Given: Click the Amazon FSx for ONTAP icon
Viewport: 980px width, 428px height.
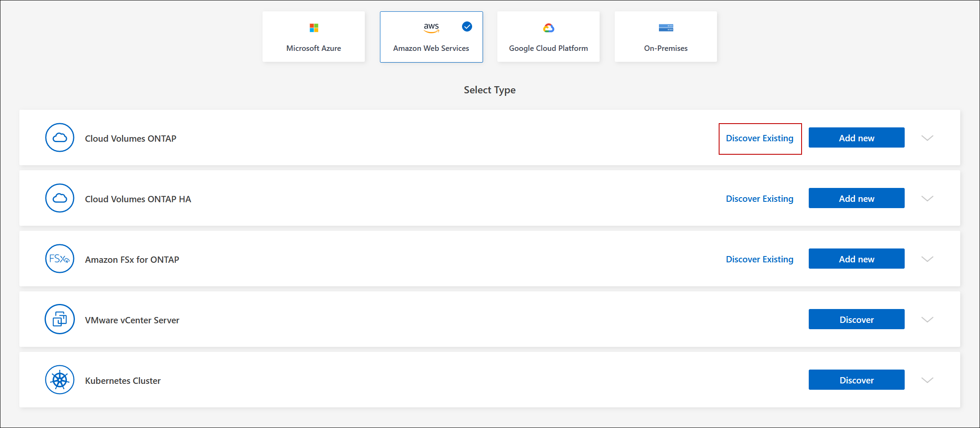Looking at the screenshot, I should [x=60, y=259].
